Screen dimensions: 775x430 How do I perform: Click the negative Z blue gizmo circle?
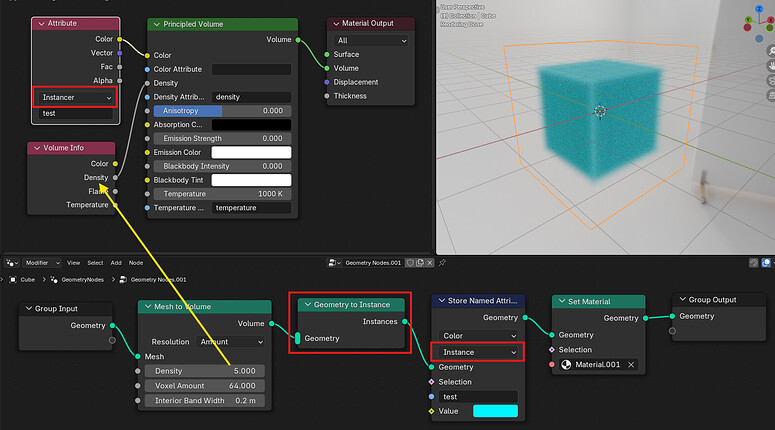pyautogui.click(x=759, y=39)
